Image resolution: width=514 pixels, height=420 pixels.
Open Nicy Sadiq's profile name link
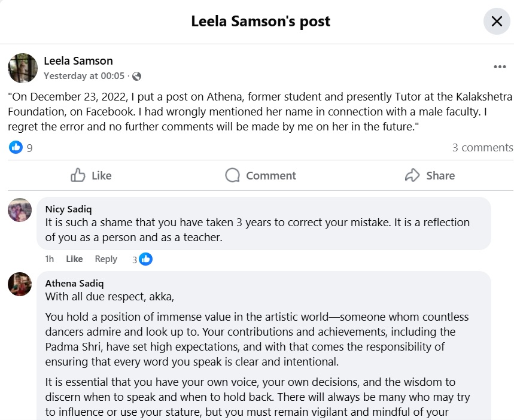[x=69, y=209]
